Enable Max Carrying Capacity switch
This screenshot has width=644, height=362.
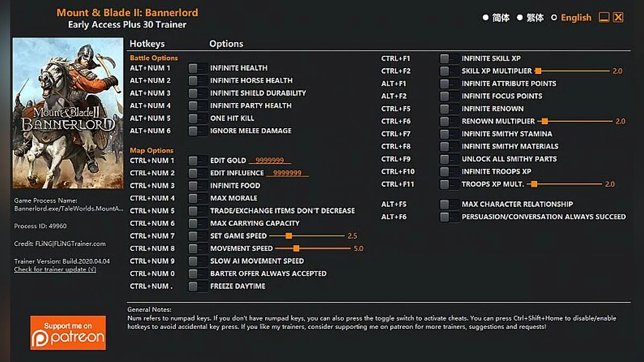(x=197, y=223)
